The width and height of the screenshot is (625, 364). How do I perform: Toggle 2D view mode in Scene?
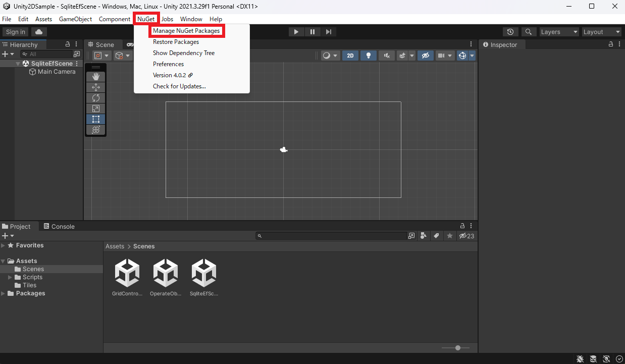pyautogui.click(x=350, y=56)
